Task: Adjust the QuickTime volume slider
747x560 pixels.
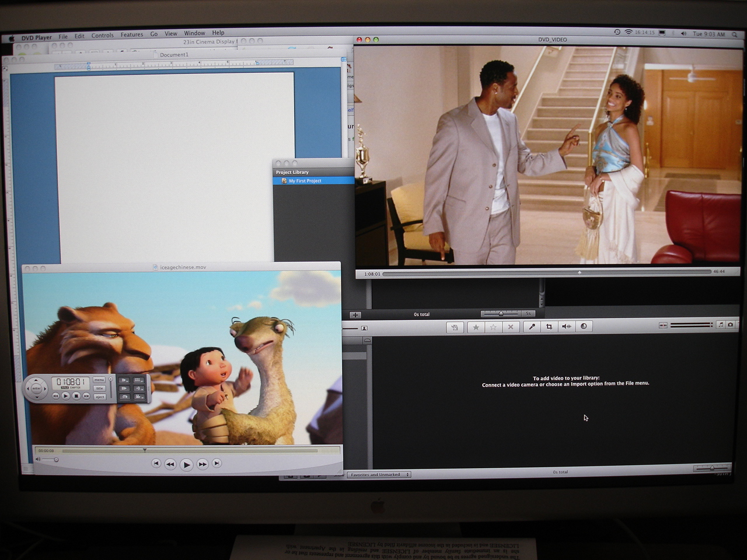Action: [x=50, y=460]
